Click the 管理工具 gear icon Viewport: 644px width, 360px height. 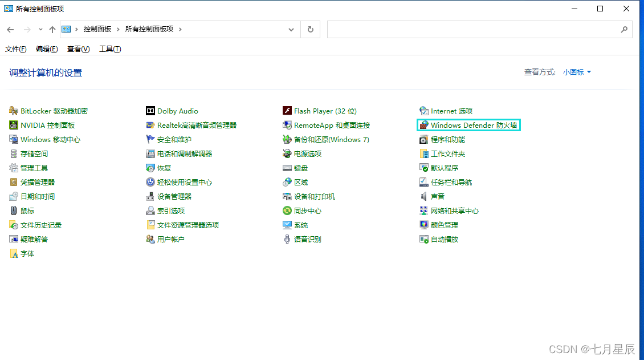pos(14,168)
